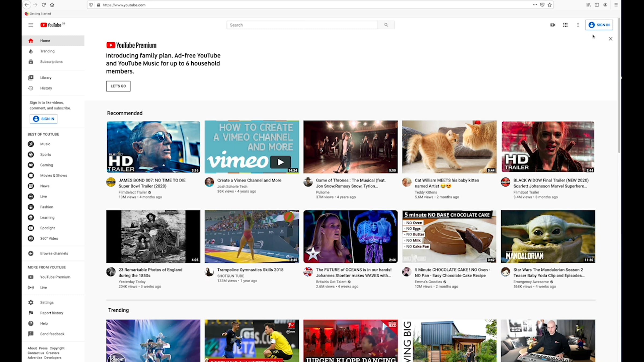Viewport: 644px width, 362px height.
Task: Click the page vertical scrollbar
Action: click(x=619, y=86)
